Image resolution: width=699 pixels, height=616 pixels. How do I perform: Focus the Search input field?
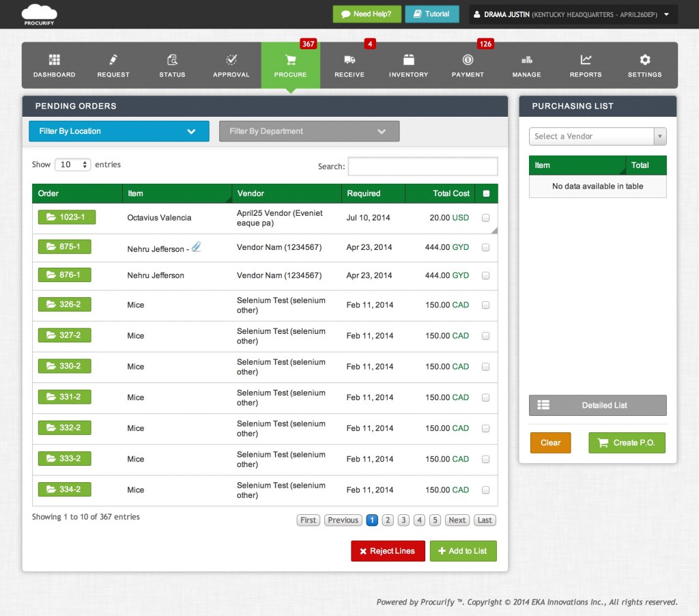[423, 167]
